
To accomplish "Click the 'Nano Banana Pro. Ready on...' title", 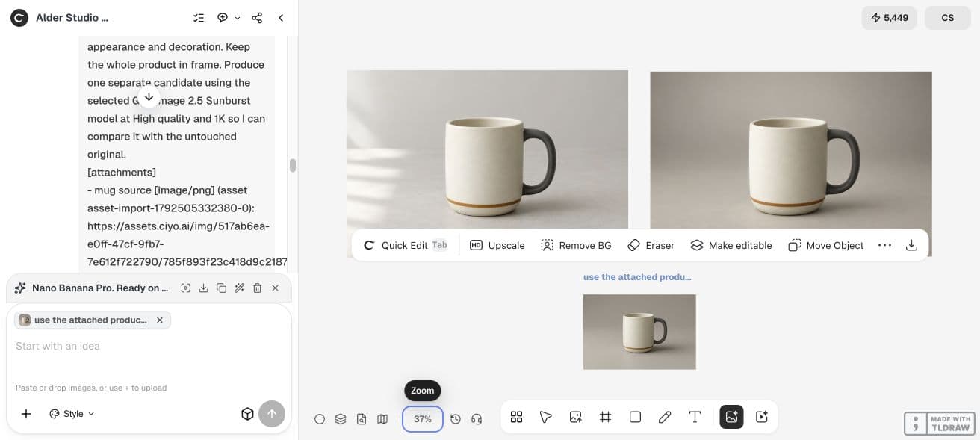I will 99,288.
